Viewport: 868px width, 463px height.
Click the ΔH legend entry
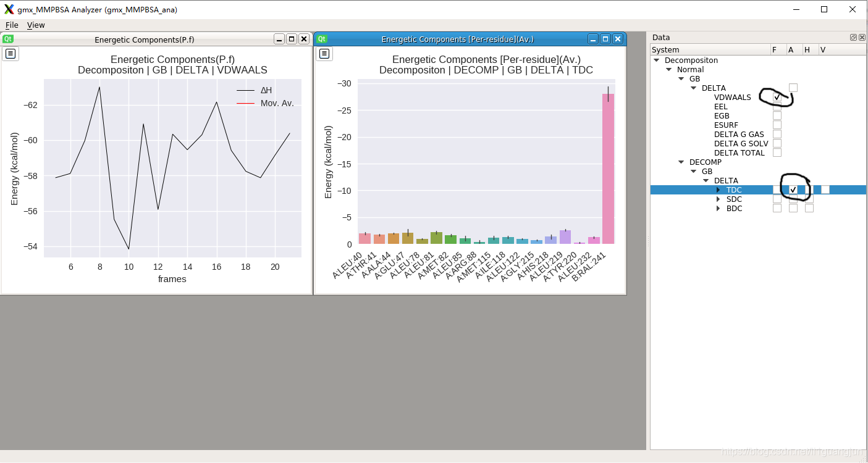point(255,90)
